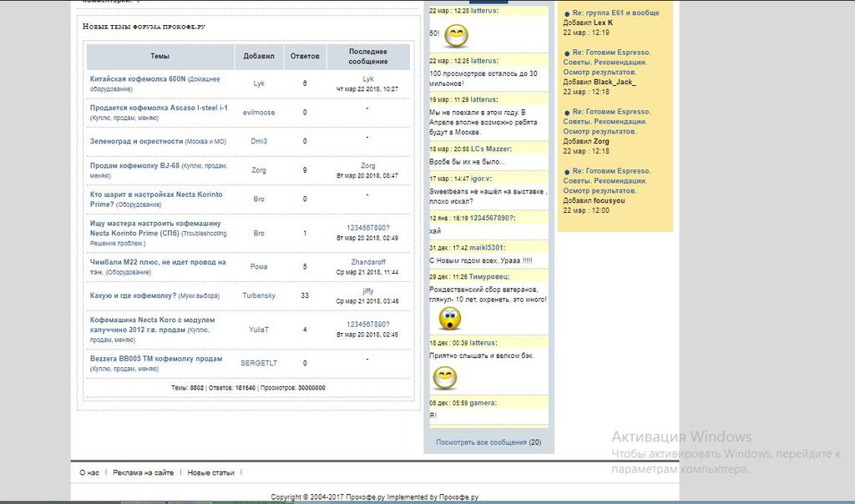Image resolution: width=855 pixels, height=504 pixels.
Task: Open "Re: Готовим Espresso" post by Zorg
Action: point(607,122)
